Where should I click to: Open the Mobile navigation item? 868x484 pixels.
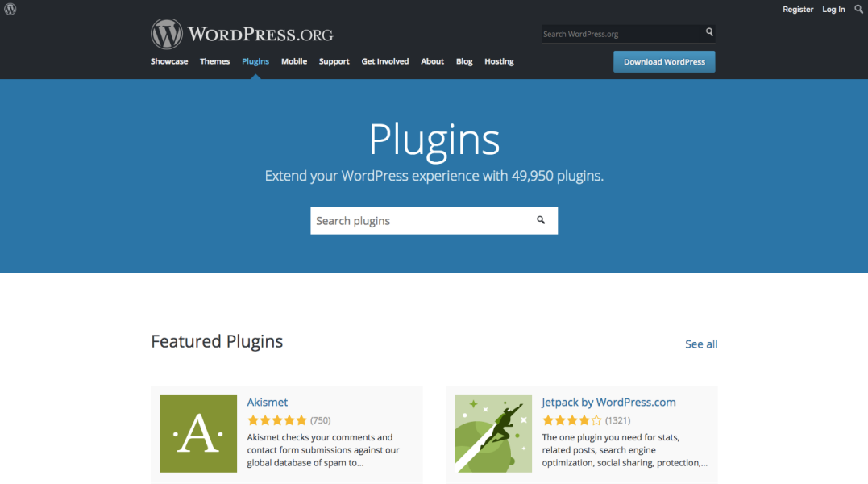point(294,61)
